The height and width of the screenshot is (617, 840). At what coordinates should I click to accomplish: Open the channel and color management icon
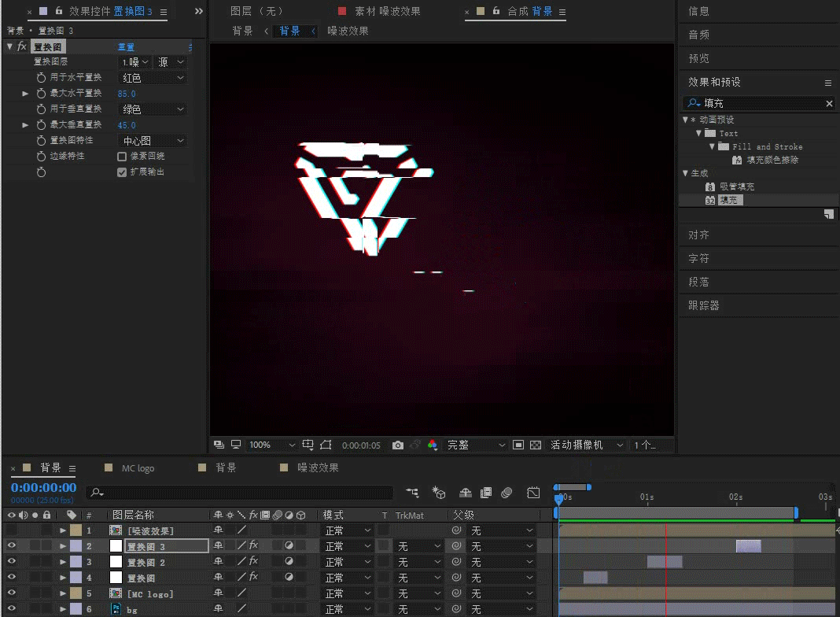pyautogui.click(x=433, y=444)
